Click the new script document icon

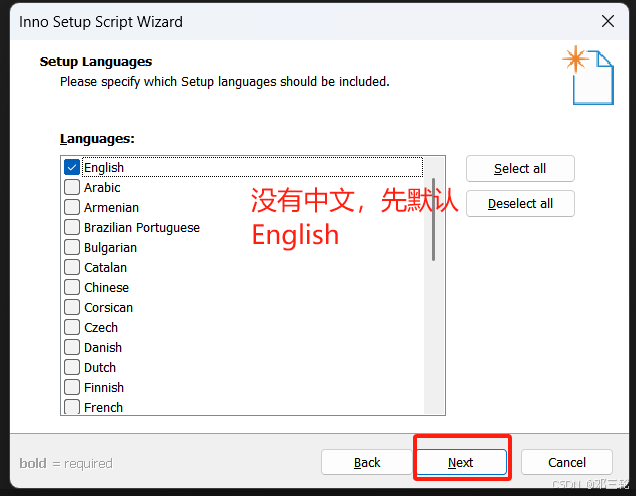pos(589,75)
